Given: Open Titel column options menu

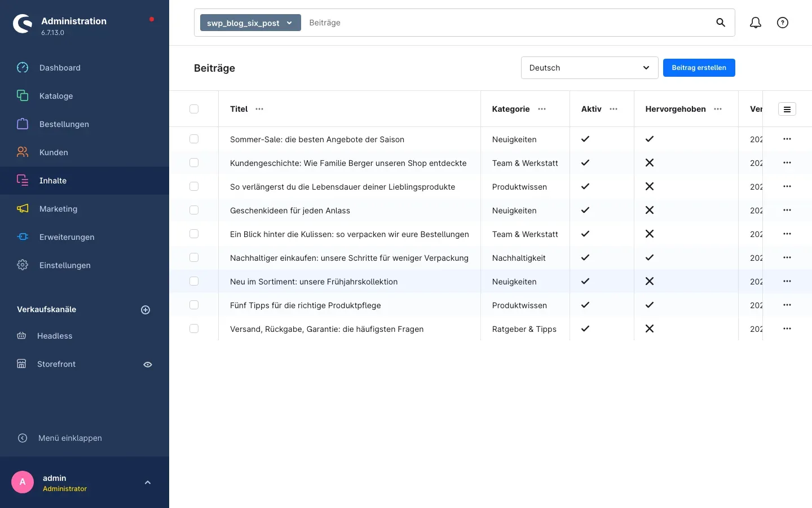Looking at the screenshot, I should click(259, 109).
